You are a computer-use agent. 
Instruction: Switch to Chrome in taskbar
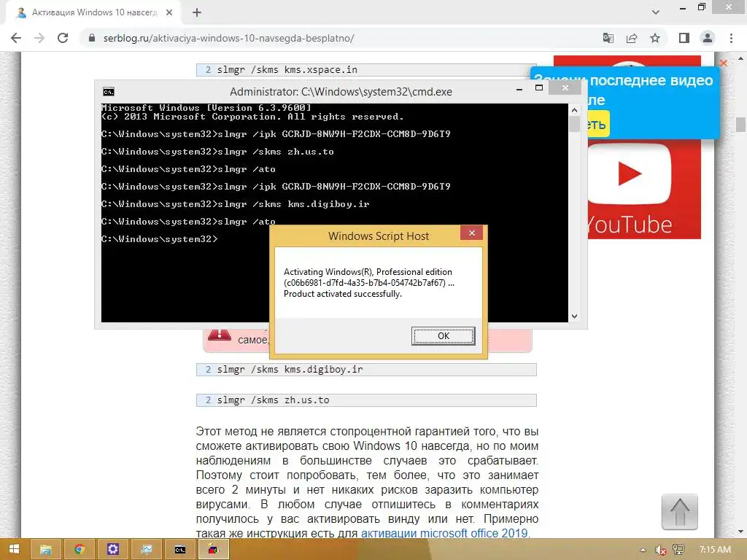(x=80, y=550)
